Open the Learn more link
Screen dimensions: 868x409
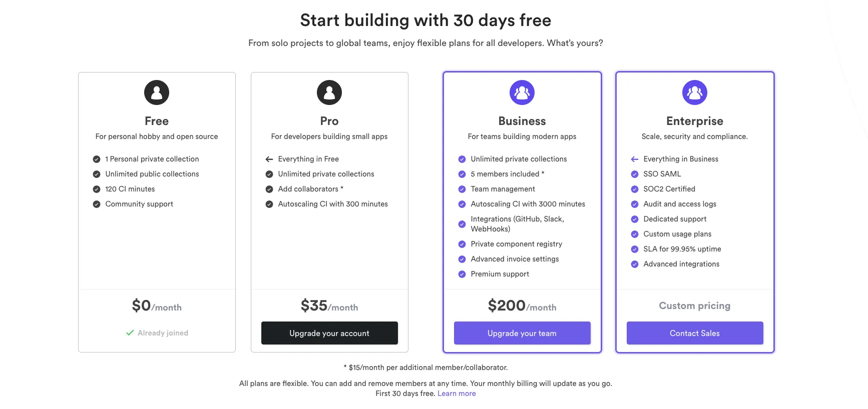click(457, 393)
